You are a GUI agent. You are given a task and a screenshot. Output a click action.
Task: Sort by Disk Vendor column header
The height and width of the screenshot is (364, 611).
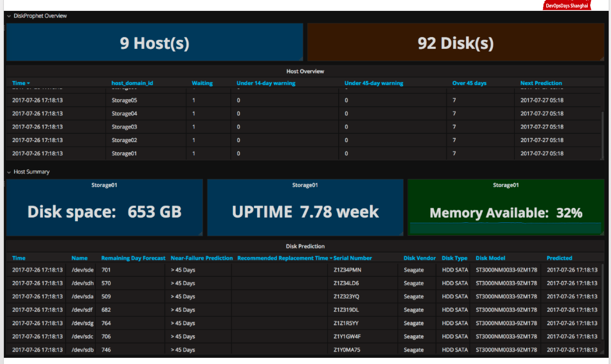pyautogui.click(x=419, y=258)
